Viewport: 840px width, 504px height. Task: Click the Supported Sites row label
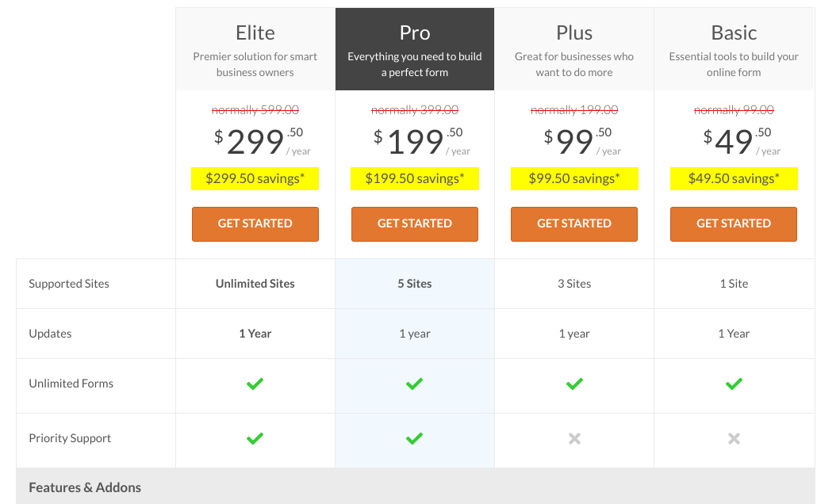pyautogui.click(x=69, y=284)
